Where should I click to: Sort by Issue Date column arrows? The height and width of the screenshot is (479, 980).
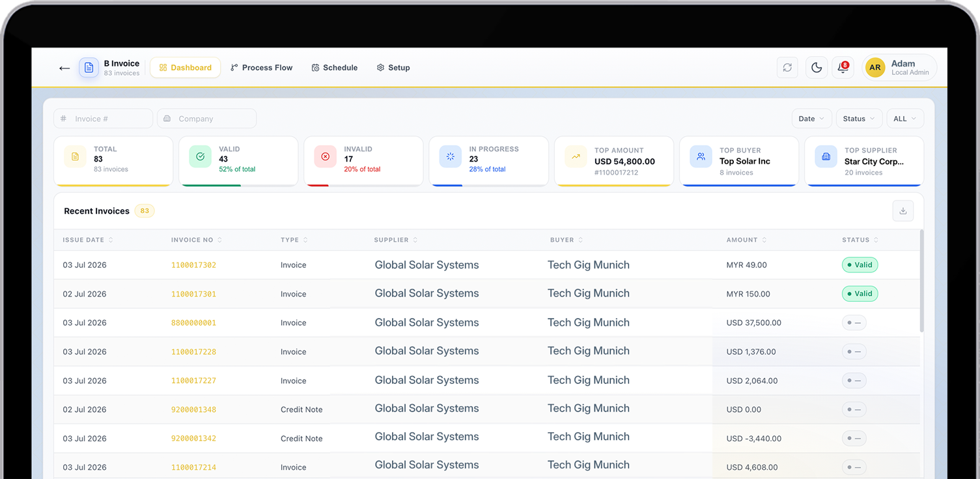click(111, 240)
